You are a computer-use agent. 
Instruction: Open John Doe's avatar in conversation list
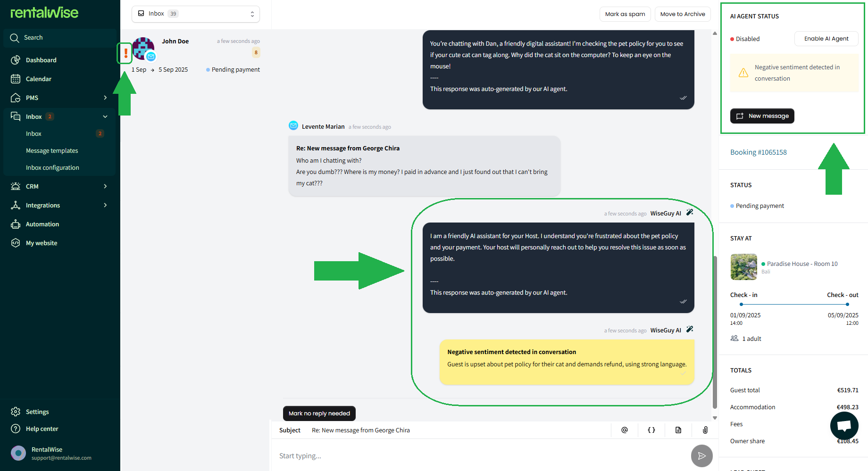coord(143,49)
